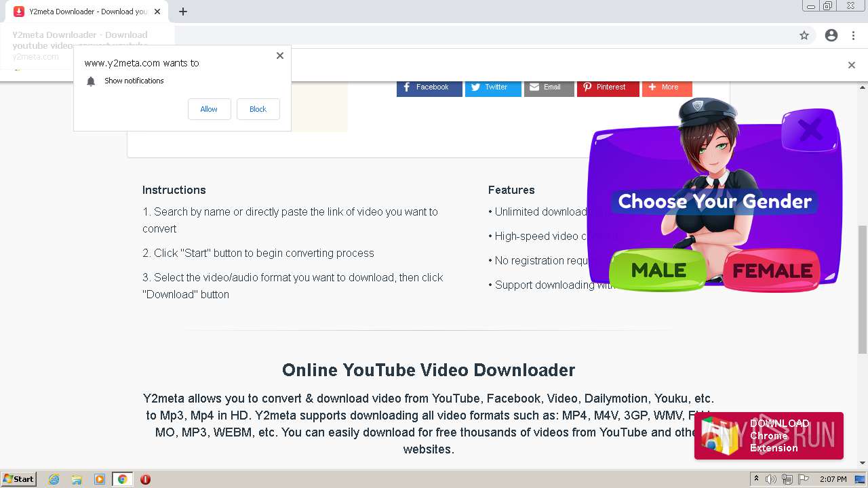Click the Instructions heading

(174, 190)
